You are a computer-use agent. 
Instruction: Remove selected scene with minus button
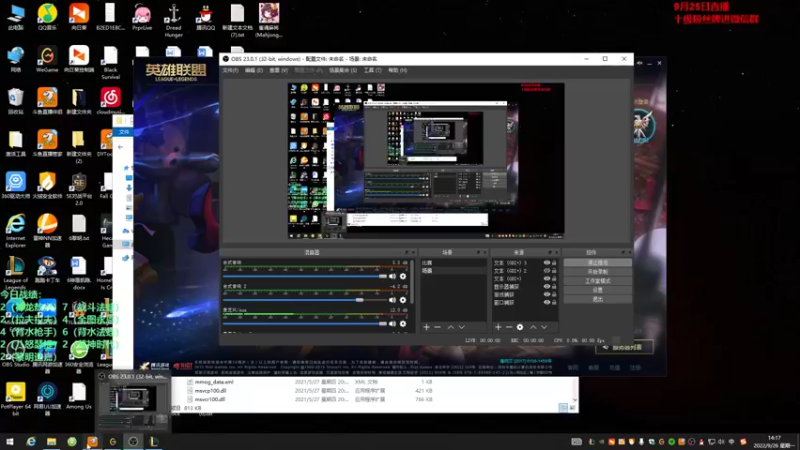(x=438, y=327)
